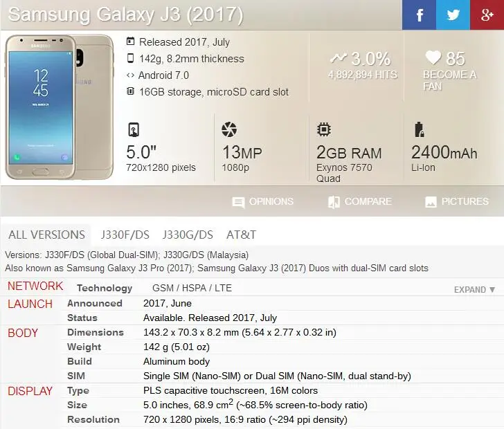Share via Google Plus icon
Viewport: 504px width, 429px height.
tap(487, 15)
